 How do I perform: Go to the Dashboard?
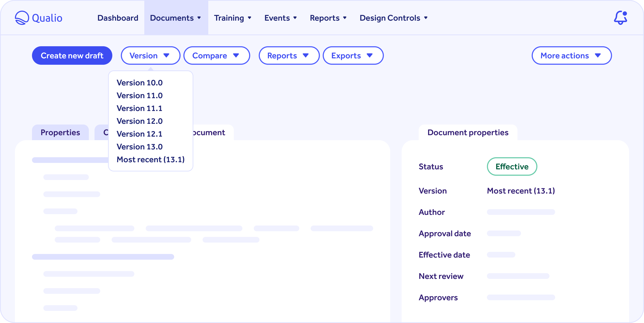(118, 18)
